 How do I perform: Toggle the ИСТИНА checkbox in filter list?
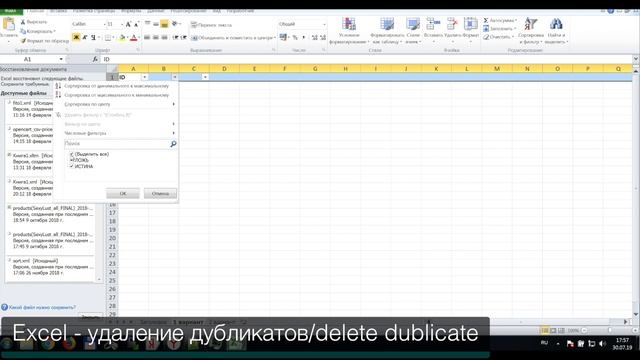pos(72,167)
